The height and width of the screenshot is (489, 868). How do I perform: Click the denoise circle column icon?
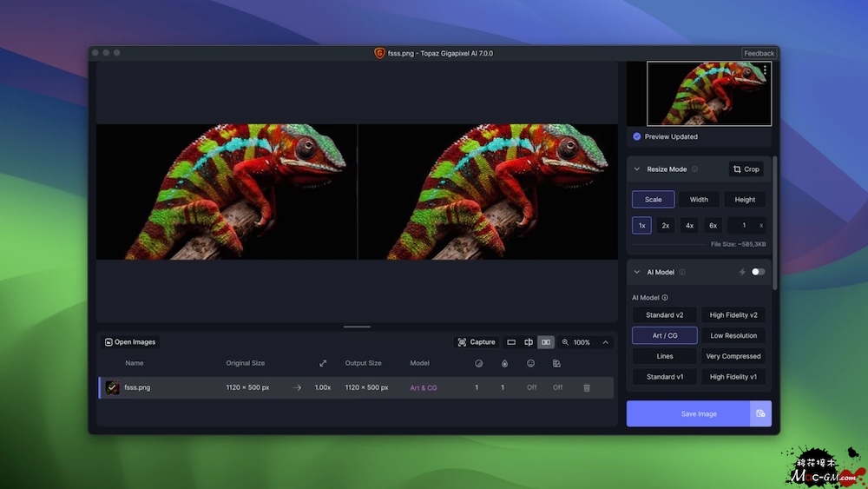point(479,363)
